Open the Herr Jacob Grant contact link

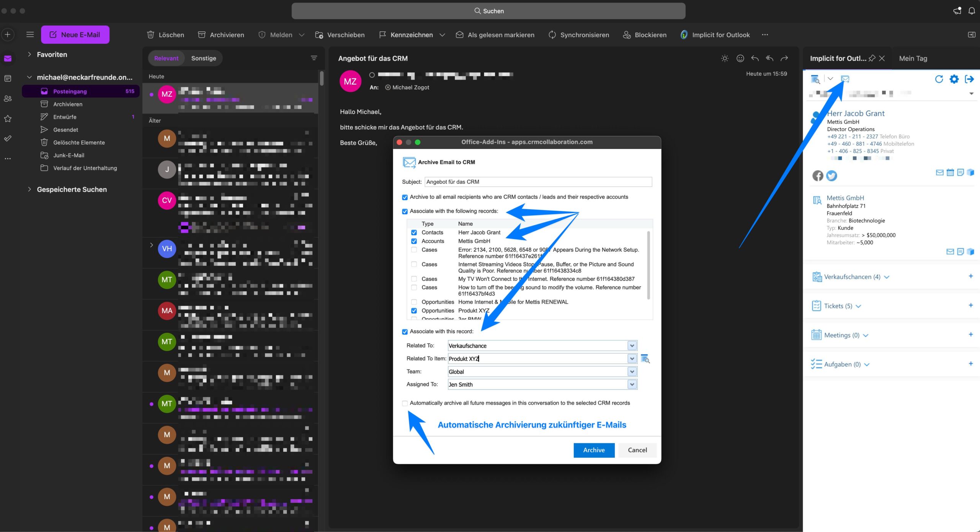click(856, 113)
